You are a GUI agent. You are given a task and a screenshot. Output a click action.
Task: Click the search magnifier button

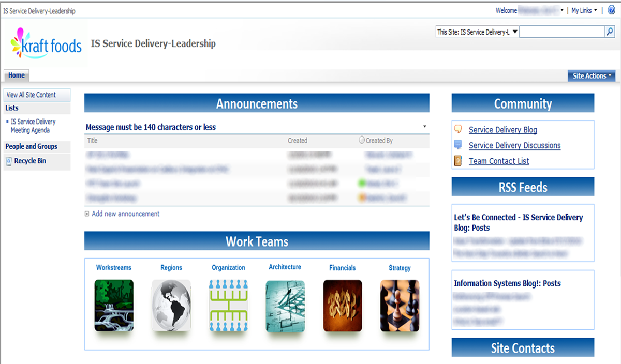(x=610, y=32)
